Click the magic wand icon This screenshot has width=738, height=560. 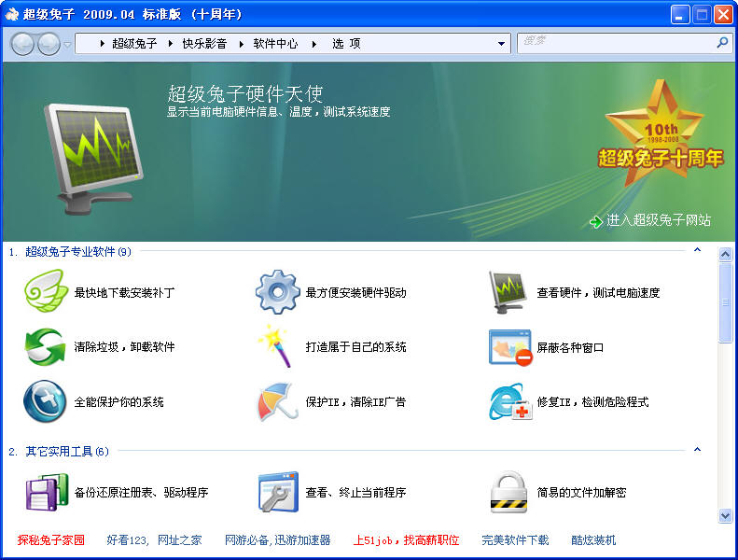277,346
